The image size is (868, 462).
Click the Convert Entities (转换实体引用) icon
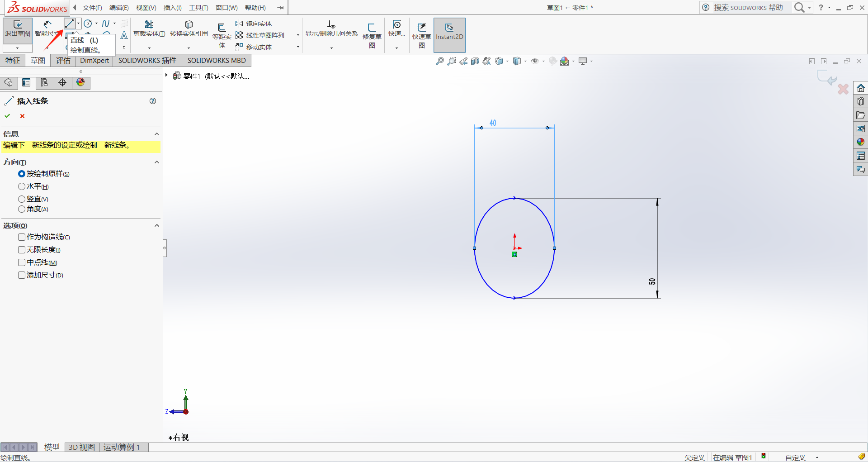point(189,28)
